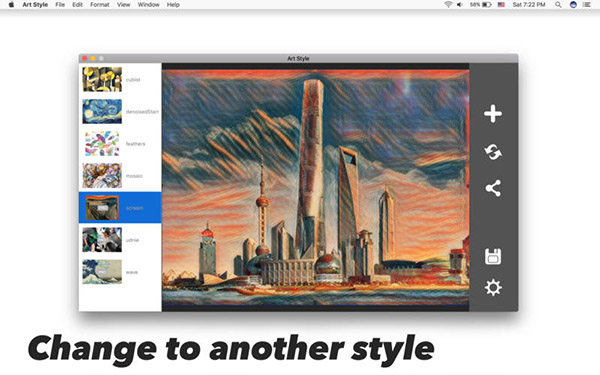
Task: Click the 'wave' label text
Action: 132,272
